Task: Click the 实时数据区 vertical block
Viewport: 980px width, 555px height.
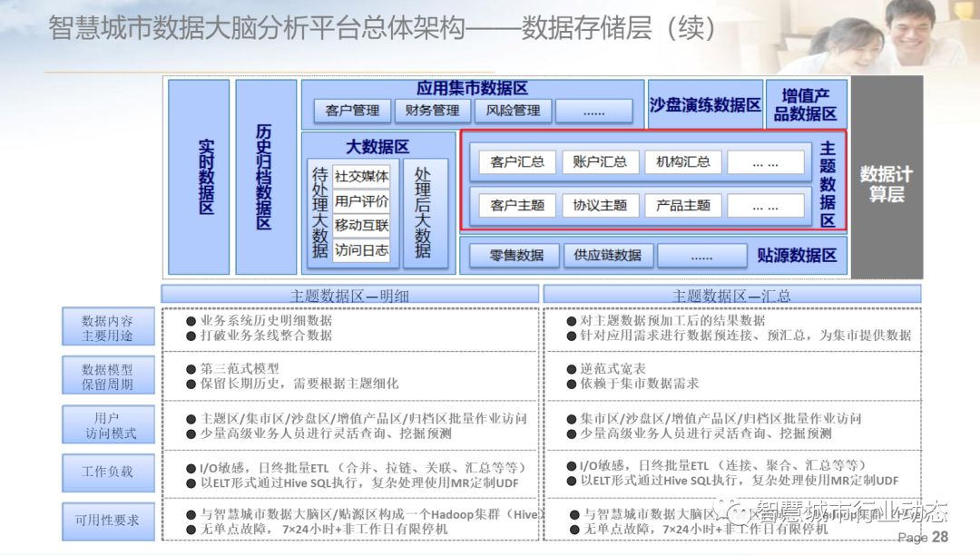Action: [x=199, y=177]
